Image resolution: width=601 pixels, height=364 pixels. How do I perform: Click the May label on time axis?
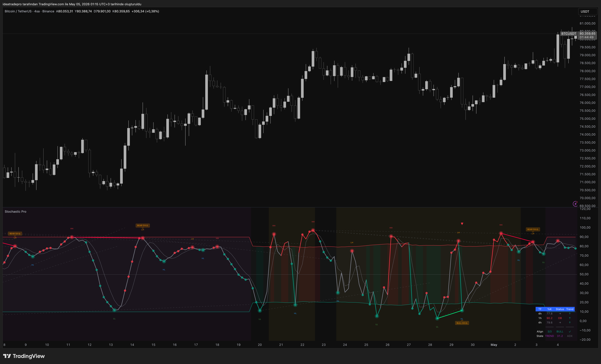click(x=494, y=345)
